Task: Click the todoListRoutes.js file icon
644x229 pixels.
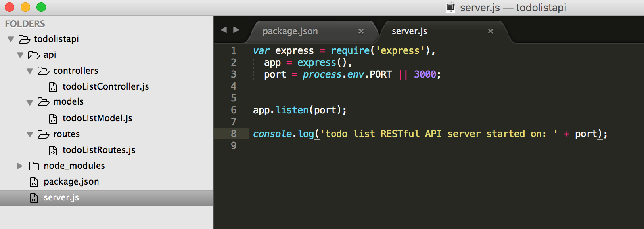Action: [53, 150]
